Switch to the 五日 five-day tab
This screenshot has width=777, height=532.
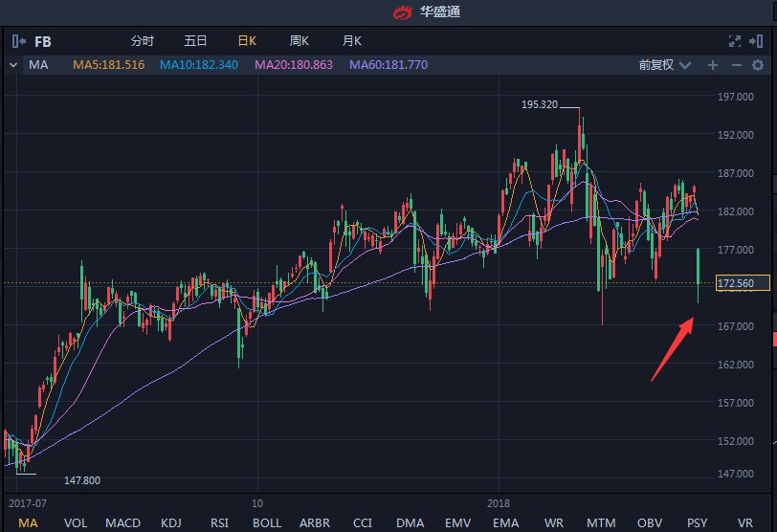pyautogui.click(x=195, y=41)
